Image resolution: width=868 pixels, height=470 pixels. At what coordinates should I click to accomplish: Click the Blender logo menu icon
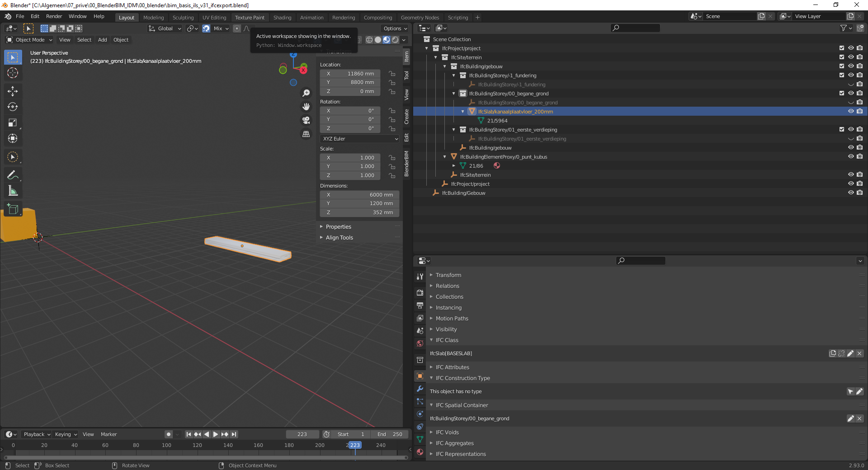[x=8, y=16]
